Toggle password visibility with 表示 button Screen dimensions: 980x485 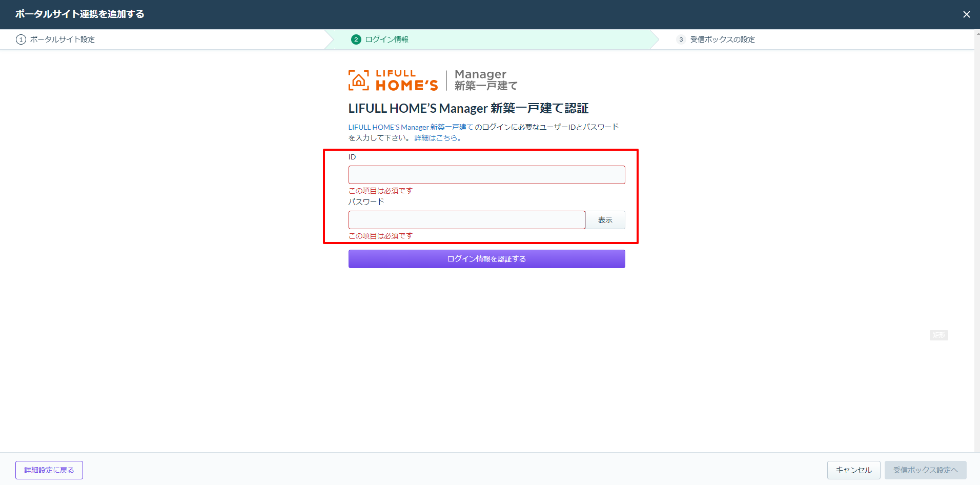[605, 220]
